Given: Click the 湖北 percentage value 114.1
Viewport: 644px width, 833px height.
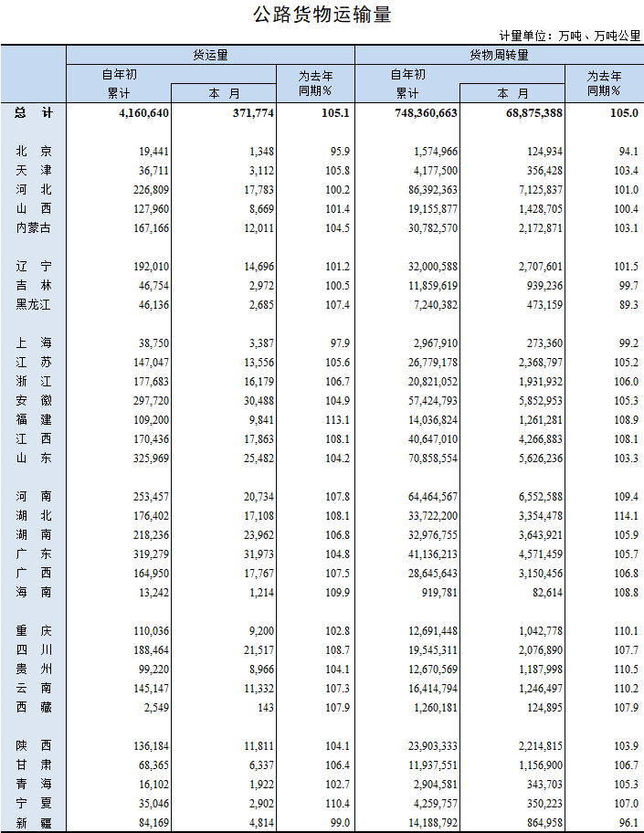Looking at the screenshot, I should [625, 515].
